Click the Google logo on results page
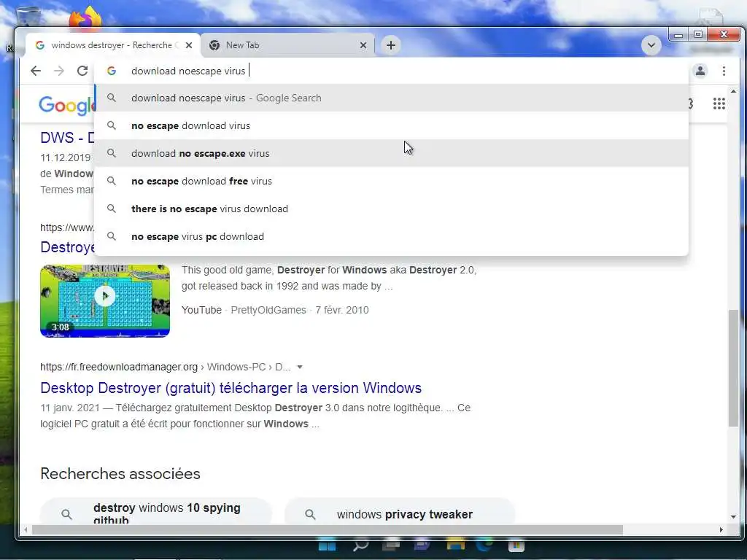 (x=66, y=105)
